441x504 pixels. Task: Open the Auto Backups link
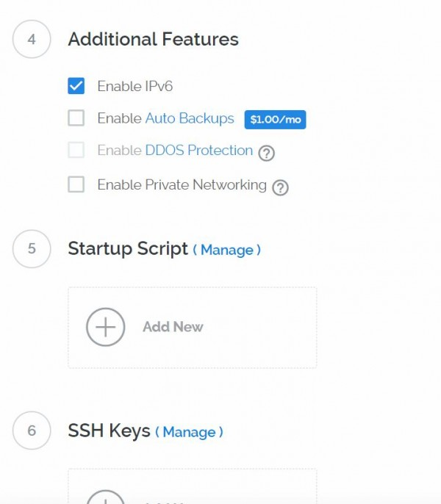pos(190,118)
